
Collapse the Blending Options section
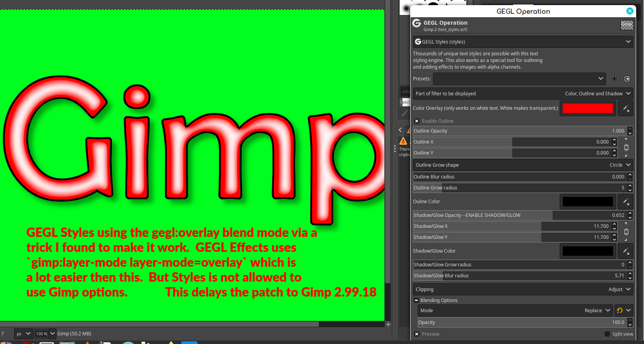[417, 300]
